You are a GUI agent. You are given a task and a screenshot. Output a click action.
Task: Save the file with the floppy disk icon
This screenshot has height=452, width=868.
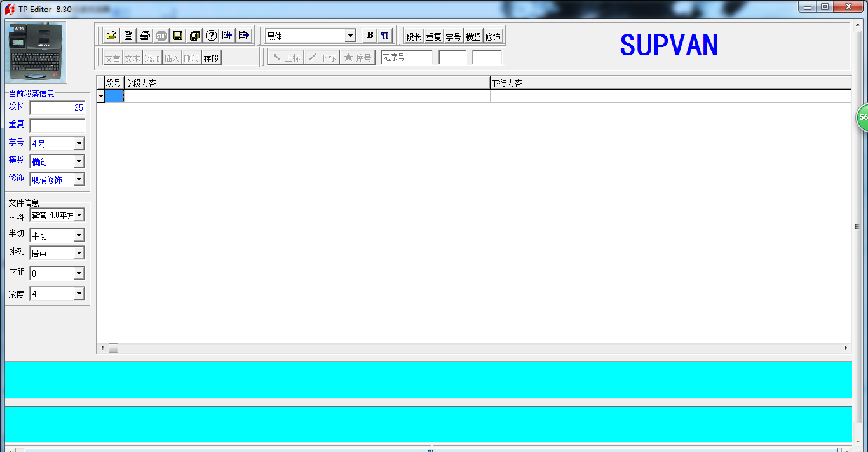[x=178, y=36]
